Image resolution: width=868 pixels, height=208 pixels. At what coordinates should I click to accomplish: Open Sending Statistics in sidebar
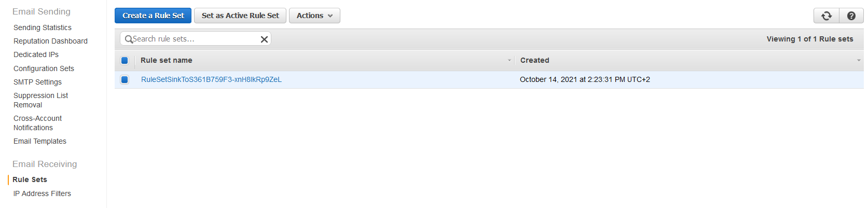click(x=43, y=27)
